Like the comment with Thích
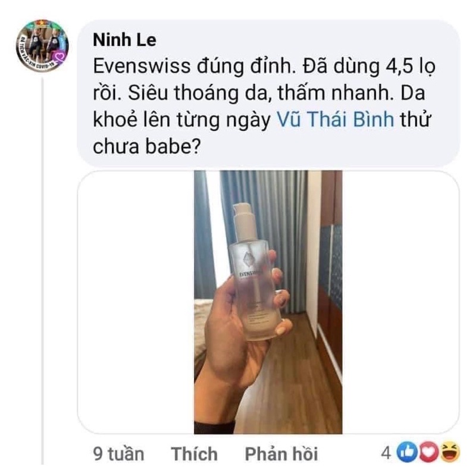The image size is (476, 476). [195, 454]
